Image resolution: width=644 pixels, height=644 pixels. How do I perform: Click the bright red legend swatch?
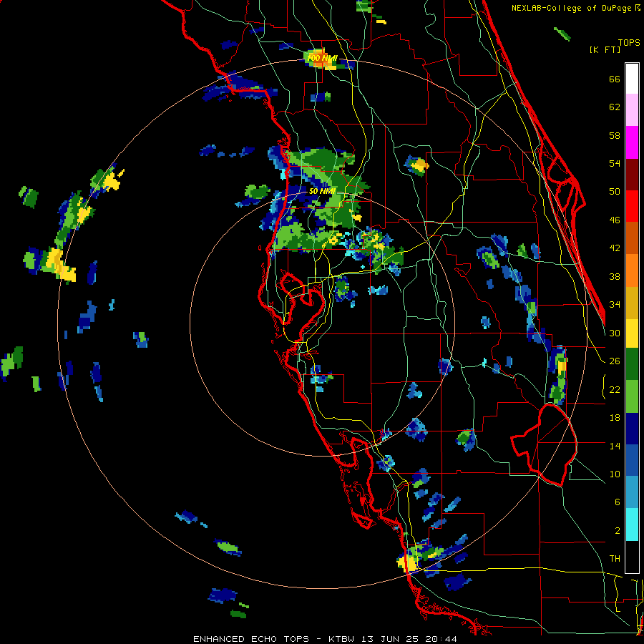[632, 206]
